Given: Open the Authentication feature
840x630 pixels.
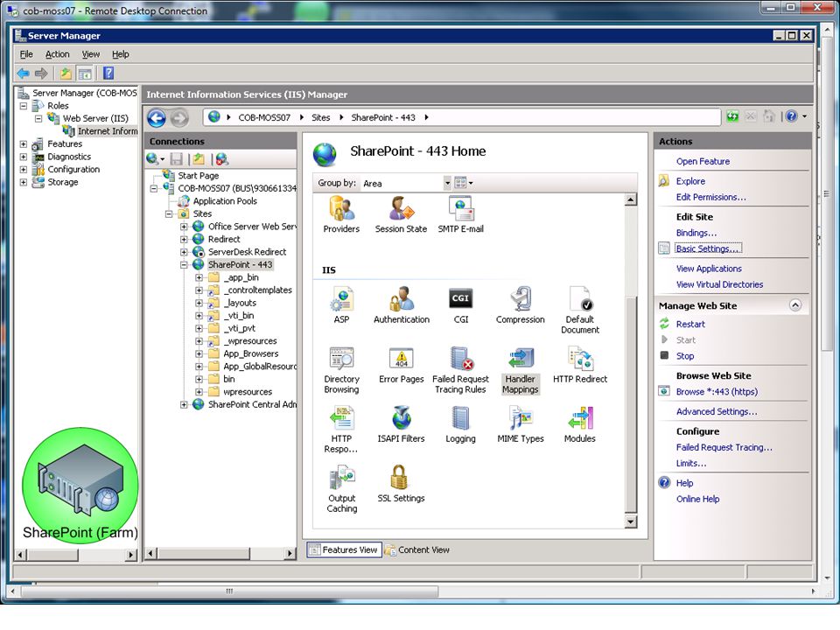Looking at the screenshot, I should point(402,305).
